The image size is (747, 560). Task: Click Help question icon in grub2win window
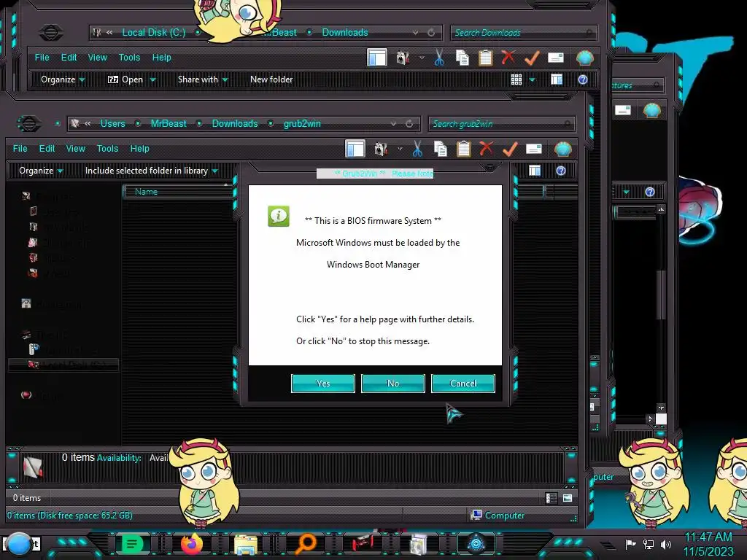click(x=561, y=171)
